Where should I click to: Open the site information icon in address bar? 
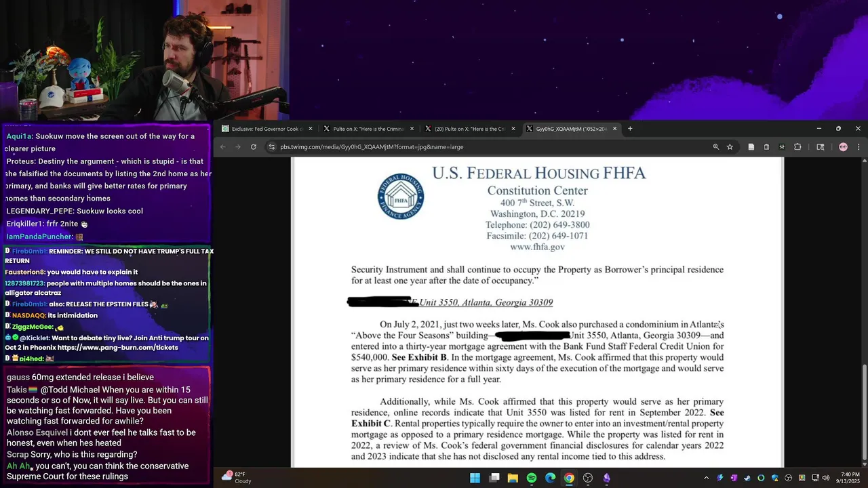(272, 147)
